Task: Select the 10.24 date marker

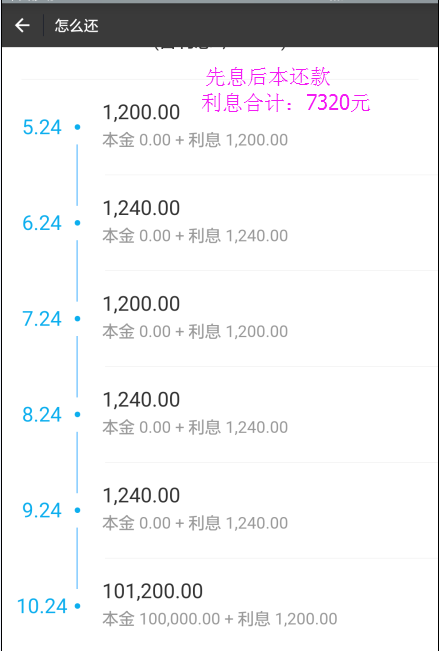Action: pos(42,606)
